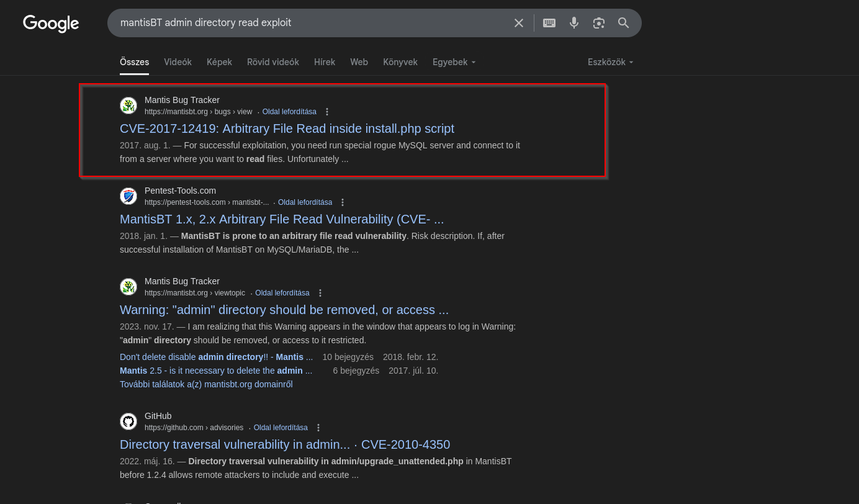Search by image with camera lens icon

click(x=599, y=23)
